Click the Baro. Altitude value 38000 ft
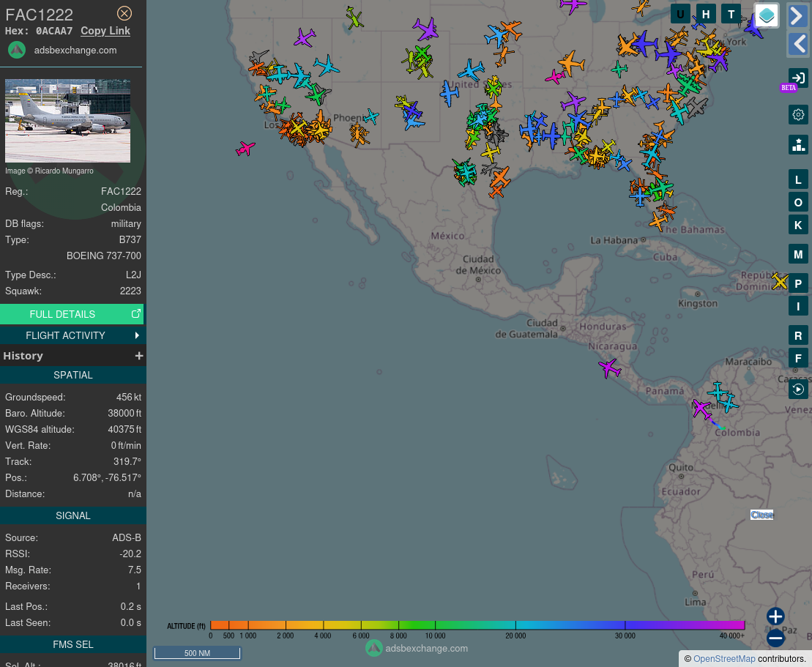Screen dimensions: 812x667 [124, 413]
